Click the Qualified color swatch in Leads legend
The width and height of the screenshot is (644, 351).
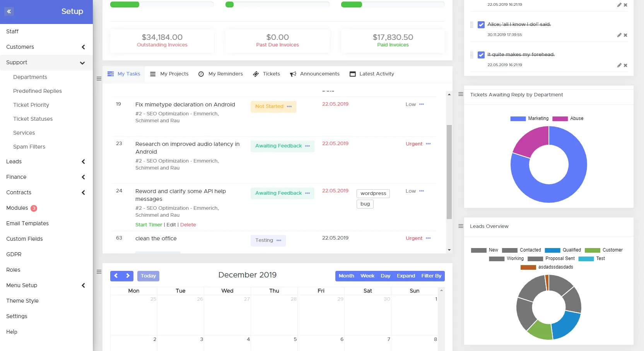(x=552, y=250)
